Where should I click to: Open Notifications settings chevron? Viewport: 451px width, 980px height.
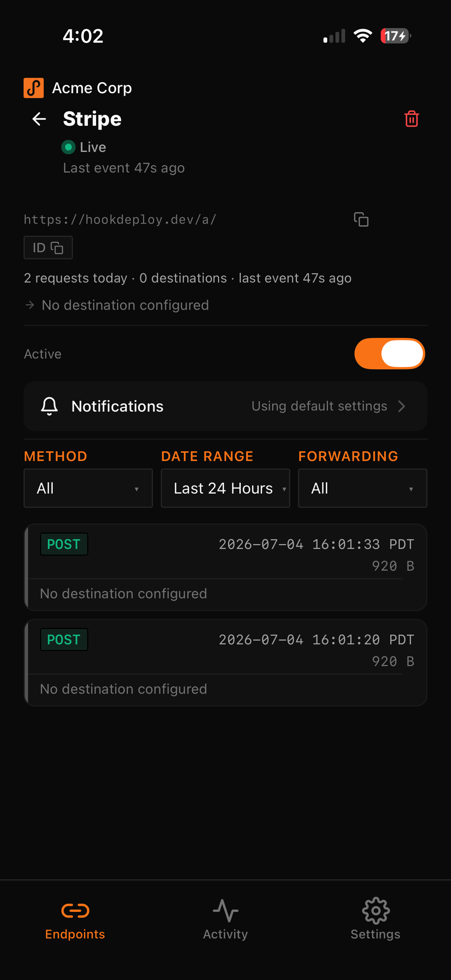tap(402, 406)
